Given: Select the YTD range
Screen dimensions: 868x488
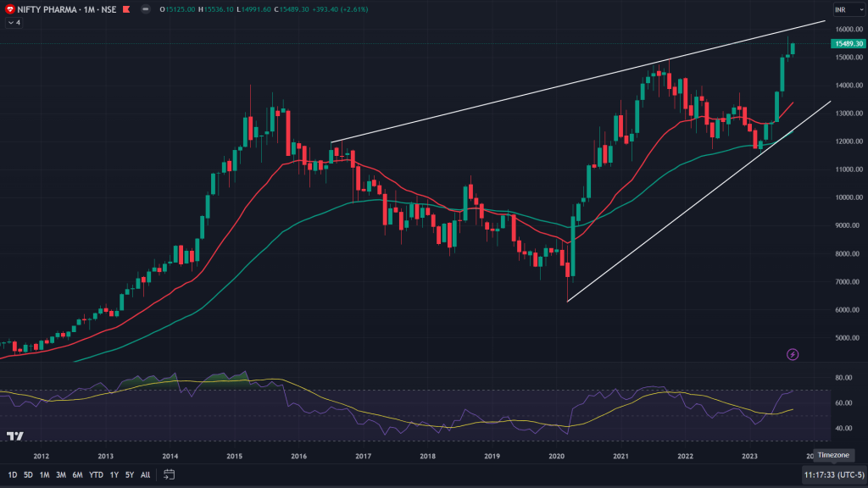Looking at the screenshot, I should [97, 474].
